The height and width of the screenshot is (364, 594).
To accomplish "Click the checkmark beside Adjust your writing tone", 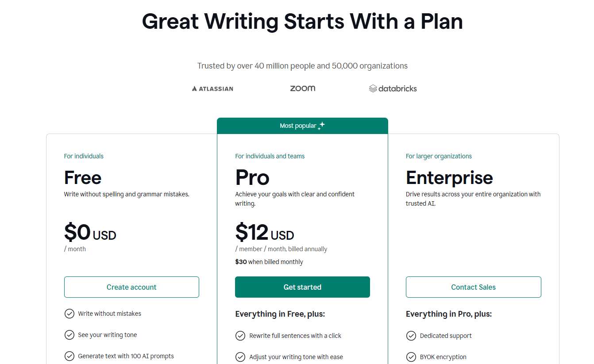I will [x=240, y=356].
